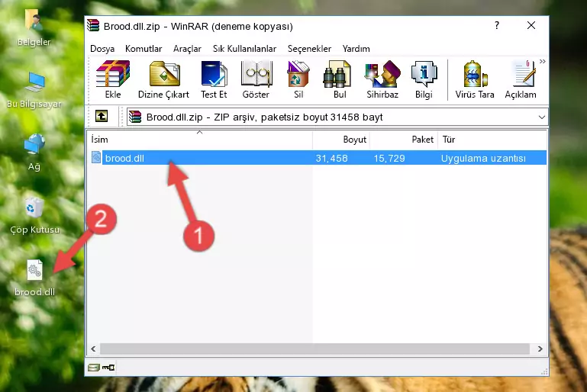The width and height of the screenshot is (587, 392).
Task: Click the horizontal scrollbar left arrow
Action: pyautogui.click(x=93, y=349)
